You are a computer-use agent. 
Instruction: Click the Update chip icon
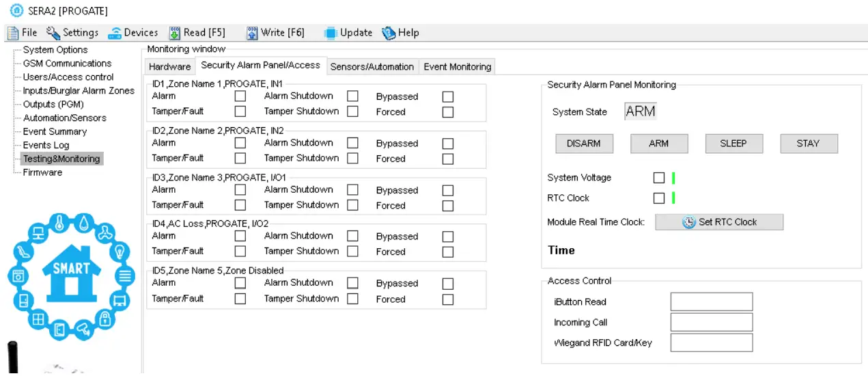331,33
